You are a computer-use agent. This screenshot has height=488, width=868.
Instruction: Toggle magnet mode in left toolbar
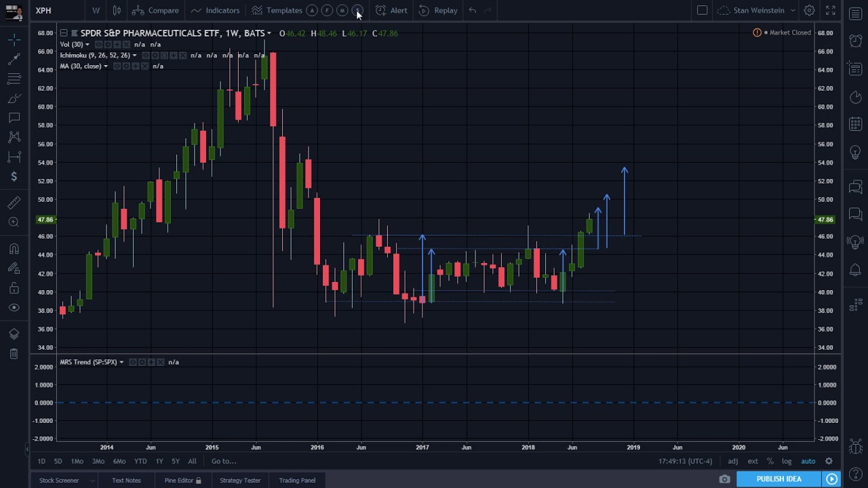point(14,249)
